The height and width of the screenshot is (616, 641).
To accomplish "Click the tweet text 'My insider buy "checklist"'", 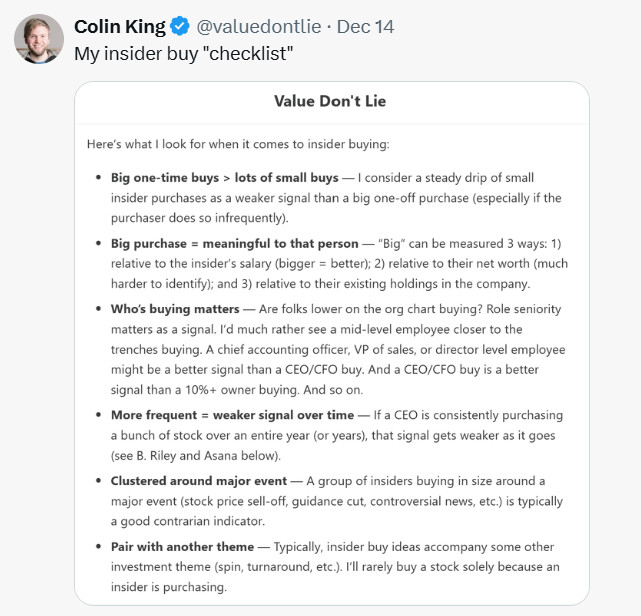I will click(x=183, y=52).
